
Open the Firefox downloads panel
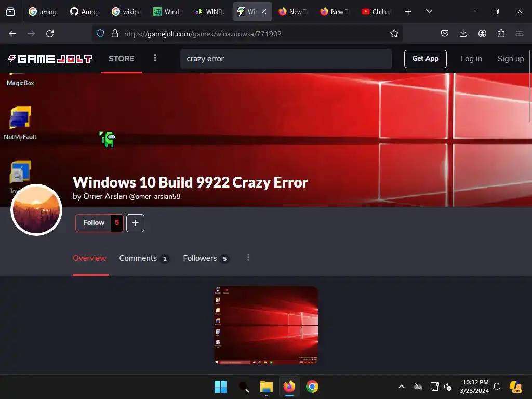pyautogui.click(x=463, y=33)
